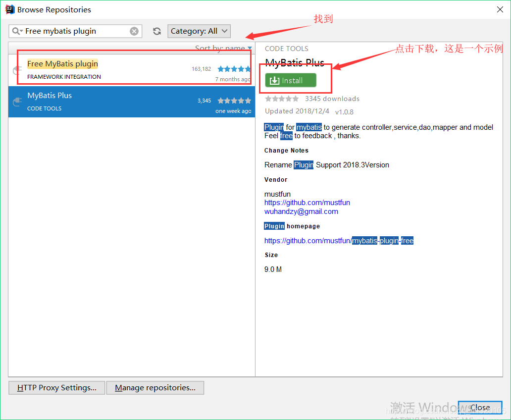
Task: Close the Browse Repositories window
Action: click(x=500, y=9)
